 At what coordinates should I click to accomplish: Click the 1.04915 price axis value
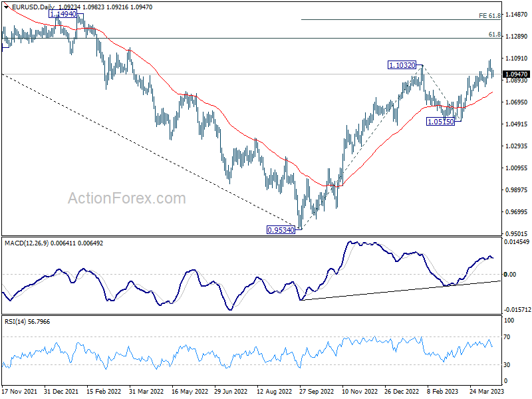(x=517, y=124)
